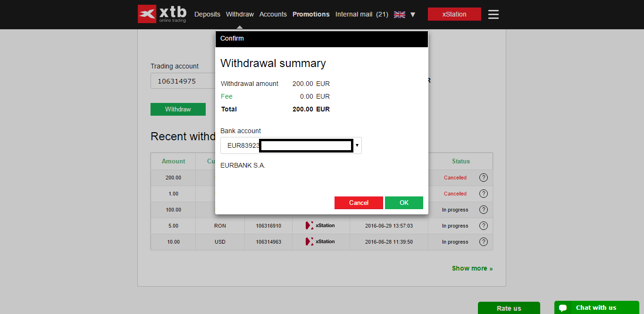Click the XTB online trading logo
The width and height of the screenshot is (644, 314).
pos(162,14)
